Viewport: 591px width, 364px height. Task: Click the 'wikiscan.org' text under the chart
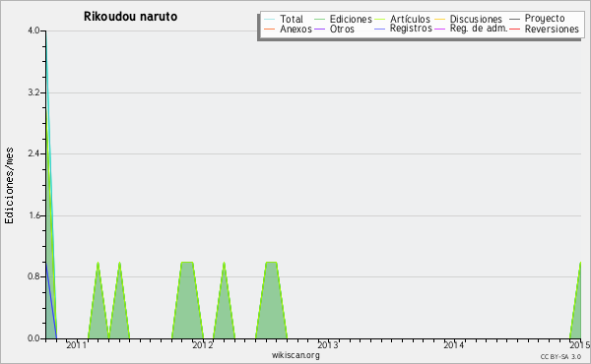click(295, 355)
